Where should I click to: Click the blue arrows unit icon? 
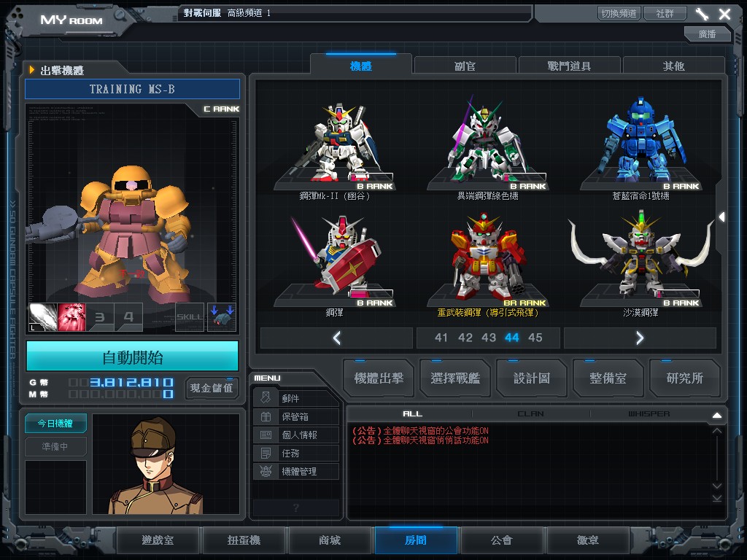222,317
